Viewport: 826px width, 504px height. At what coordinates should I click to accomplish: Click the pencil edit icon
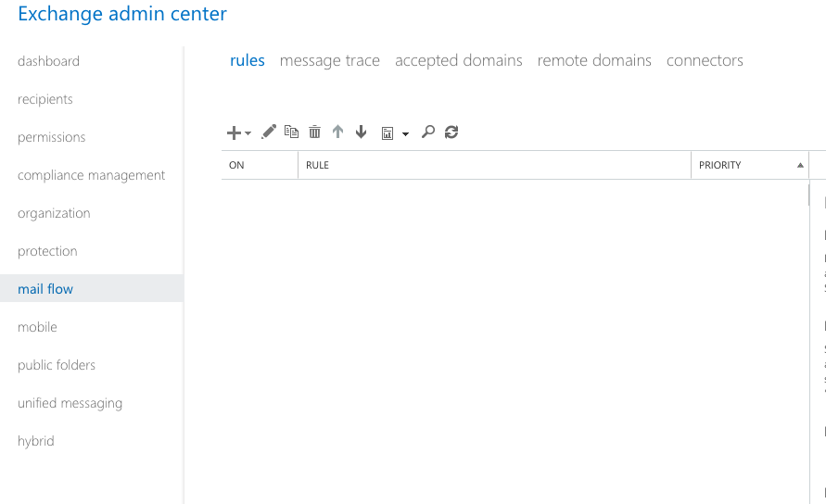pos(269,132)
